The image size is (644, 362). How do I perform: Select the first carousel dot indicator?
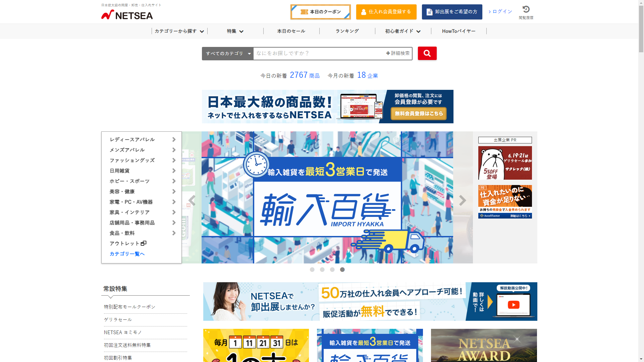[312, 269]
